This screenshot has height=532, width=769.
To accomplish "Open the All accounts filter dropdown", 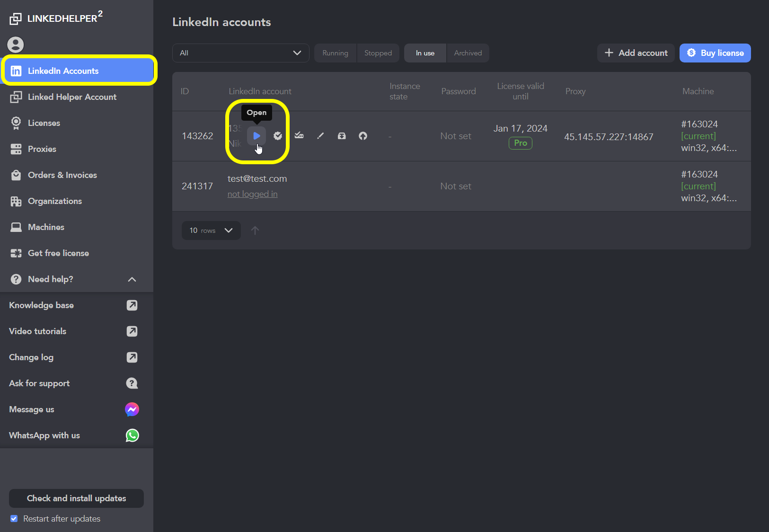I will click(x=240, y=53).
